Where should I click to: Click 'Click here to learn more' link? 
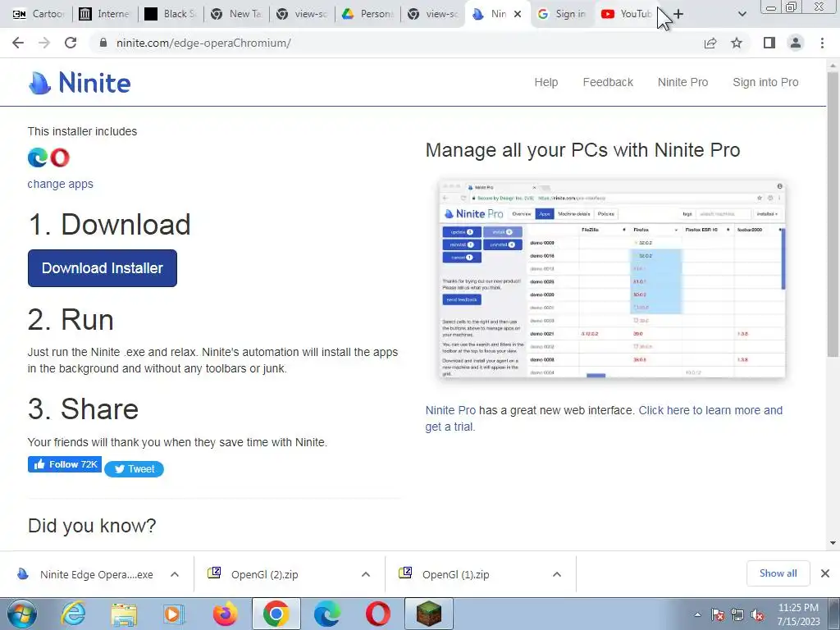(x=711, y=410)
